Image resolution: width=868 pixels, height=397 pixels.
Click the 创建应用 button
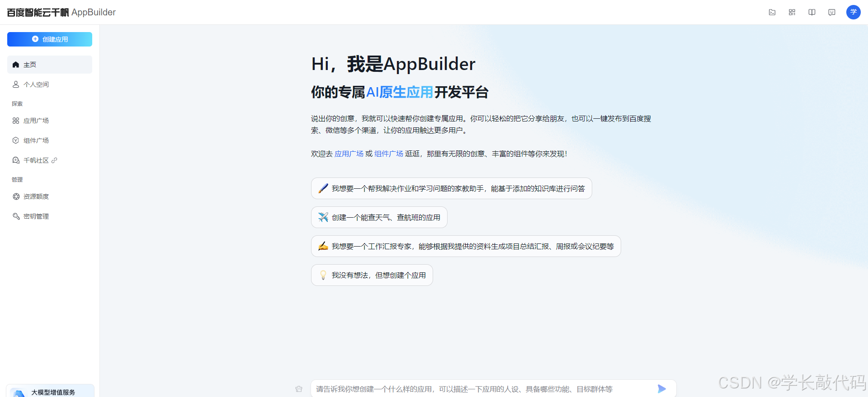(50, 39)
